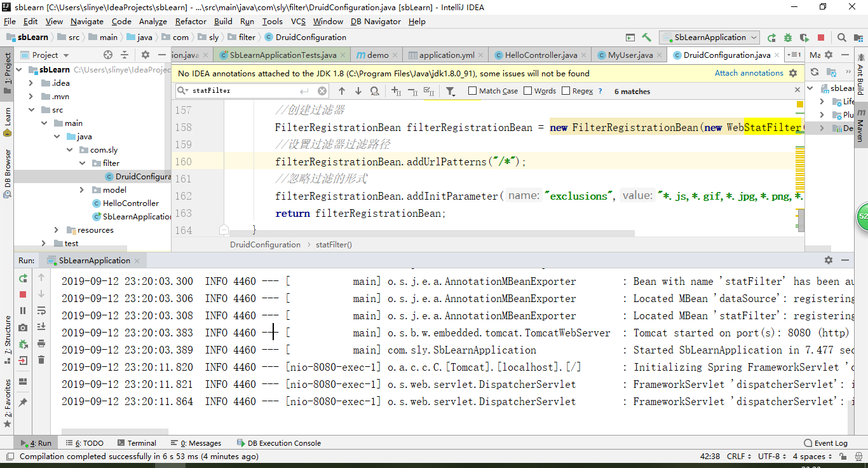
Task: Toggle soft-wrap in the Run console
Action: coord(41,310)
